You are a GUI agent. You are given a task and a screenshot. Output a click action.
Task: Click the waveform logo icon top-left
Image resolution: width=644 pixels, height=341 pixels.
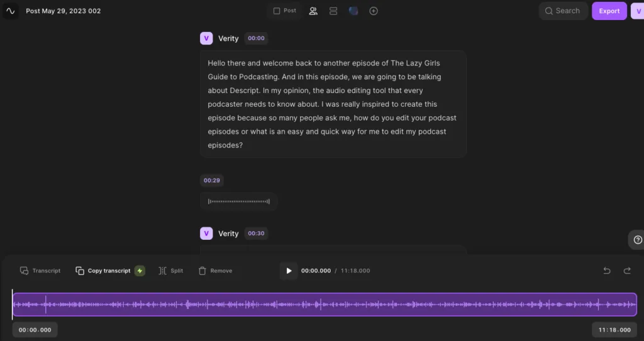tap(11, 11)
